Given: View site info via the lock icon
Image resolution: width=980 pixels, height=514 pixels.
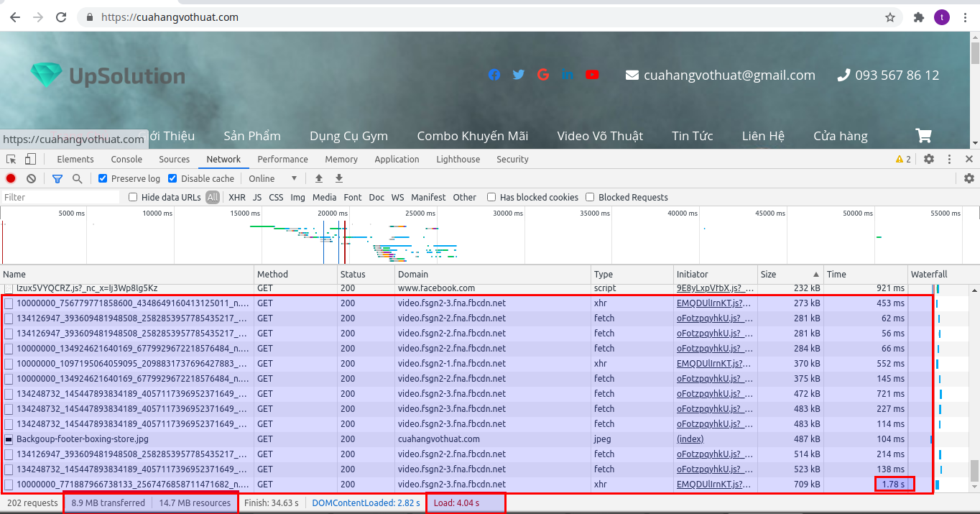Looking at the screenshot, I should click(x=90, y=17).
